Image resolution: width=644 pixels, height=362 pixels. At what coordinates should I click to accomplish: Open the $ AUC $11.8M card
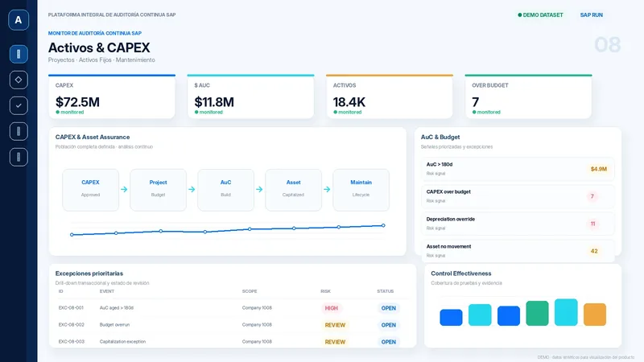click(250, 97)
